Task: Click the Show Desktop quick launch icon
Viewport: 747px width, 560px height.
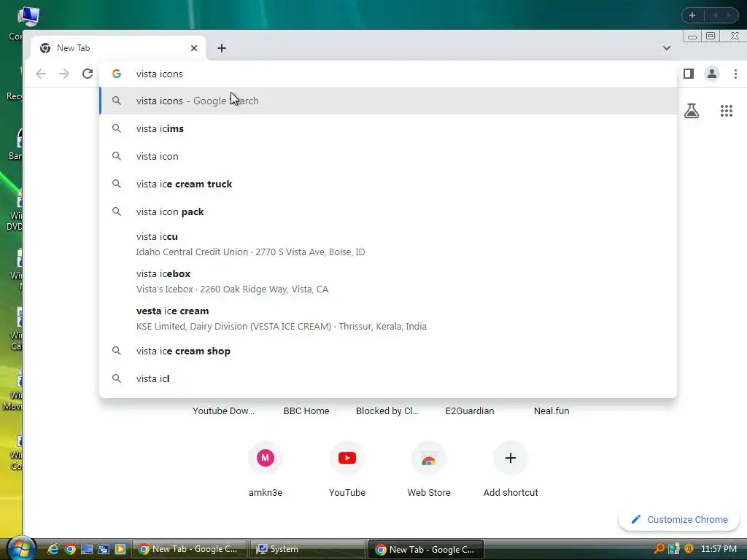Action: (x=87, y=549)
